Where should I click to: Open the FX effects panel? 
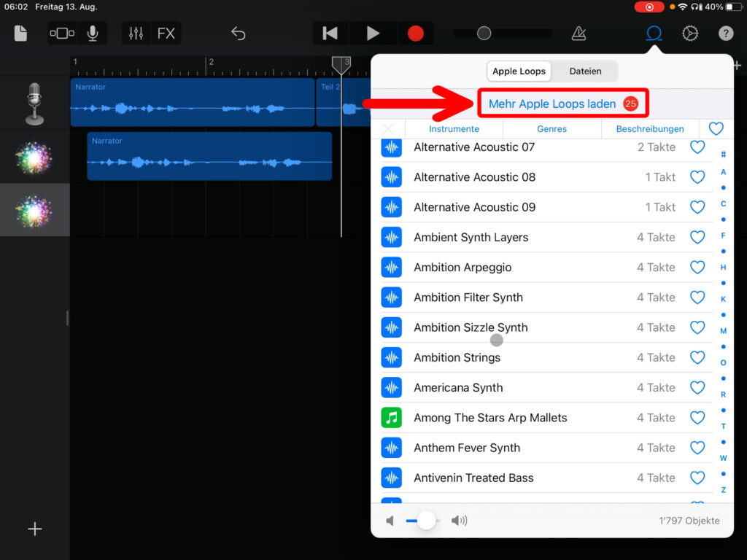(166, 34)
